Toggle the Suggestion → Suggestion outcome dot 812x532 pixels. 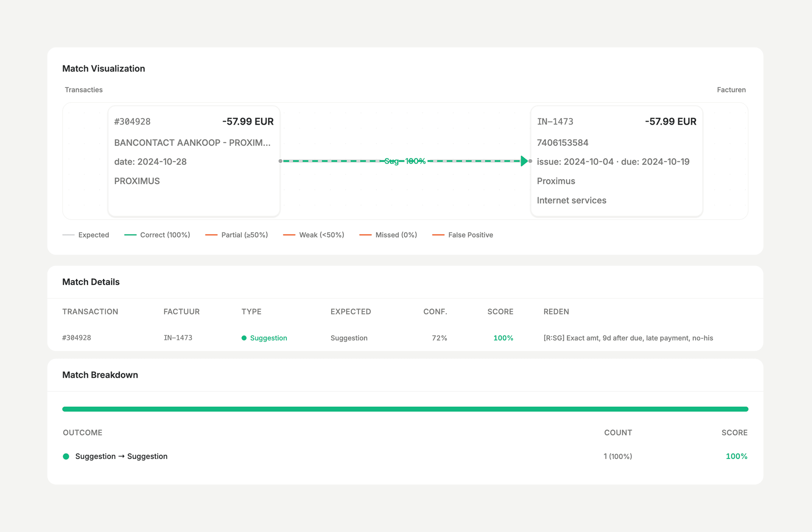pyautogui.click(x=67, y=456)
